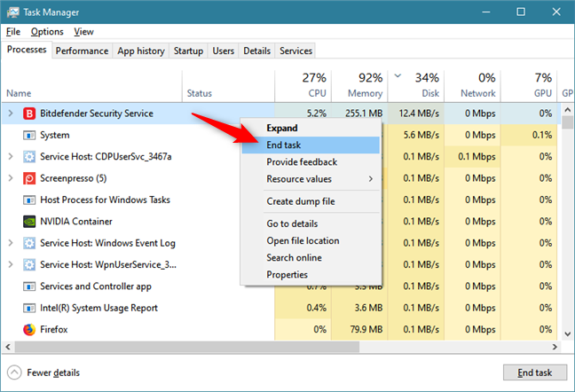575x392 pixels.
Task: Expand the Screenpresso (5) process group
Action: click(x=11, y=178)
